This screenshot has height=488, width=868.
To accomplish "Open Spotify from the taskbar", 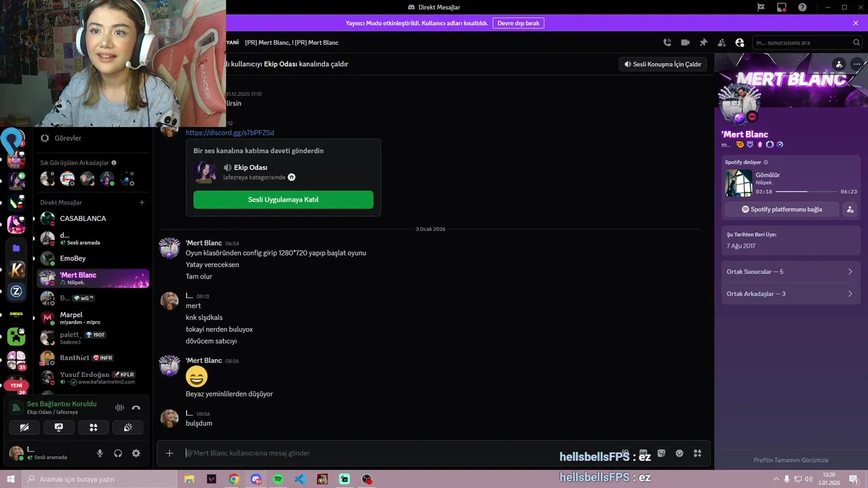I will pos(278,479).
